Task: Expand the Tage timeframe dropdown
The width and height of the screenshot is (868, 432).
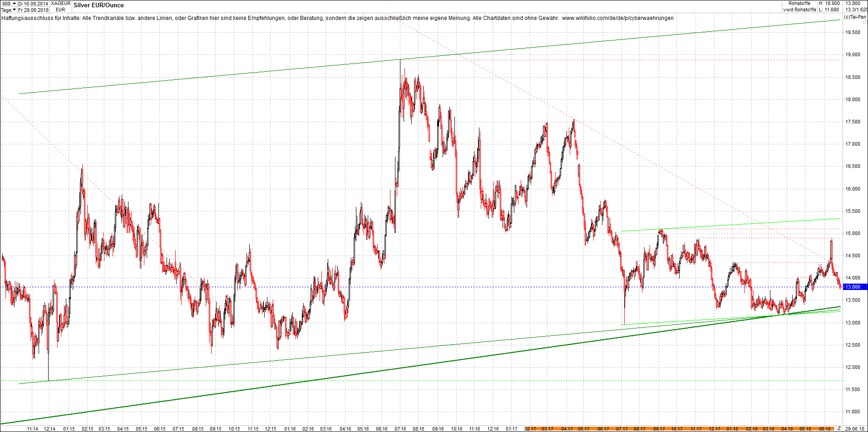Action: coord(9,10)
